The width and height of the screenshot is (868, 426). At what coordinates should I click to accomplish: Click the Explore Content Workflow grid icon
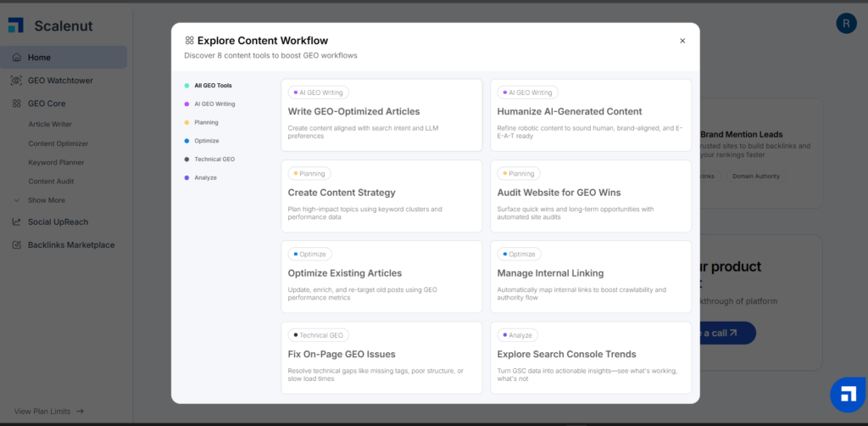[189, 41]
